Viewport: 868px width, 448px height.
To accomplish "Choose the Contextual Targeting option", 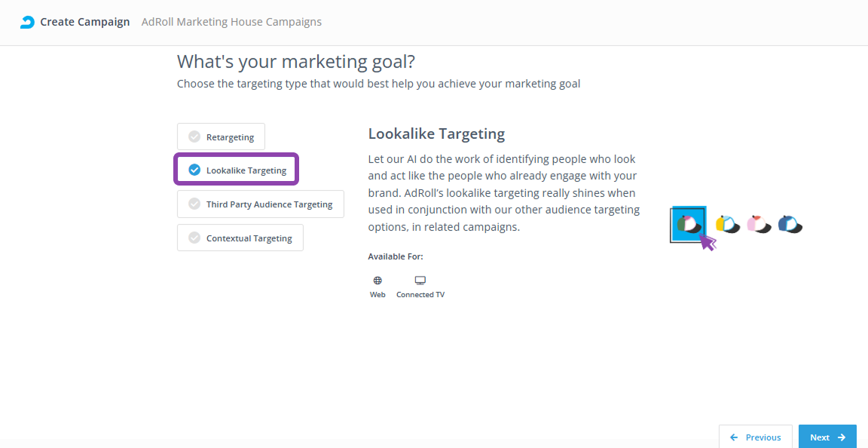I will pyautogui.click(x=240, y=238).
